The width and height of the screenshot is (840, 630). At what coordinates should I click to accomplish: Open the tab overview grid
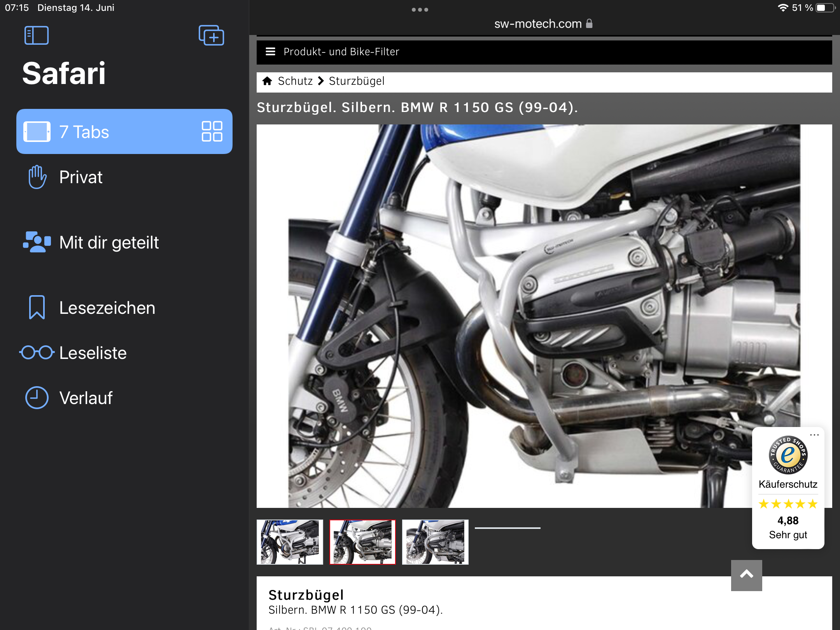click(212, 131)
